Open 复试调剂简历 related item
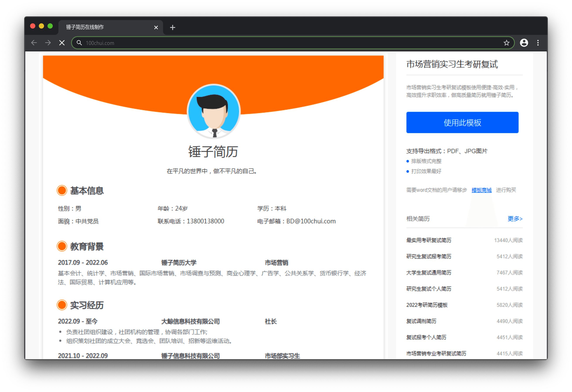 (x=421, y=321)
